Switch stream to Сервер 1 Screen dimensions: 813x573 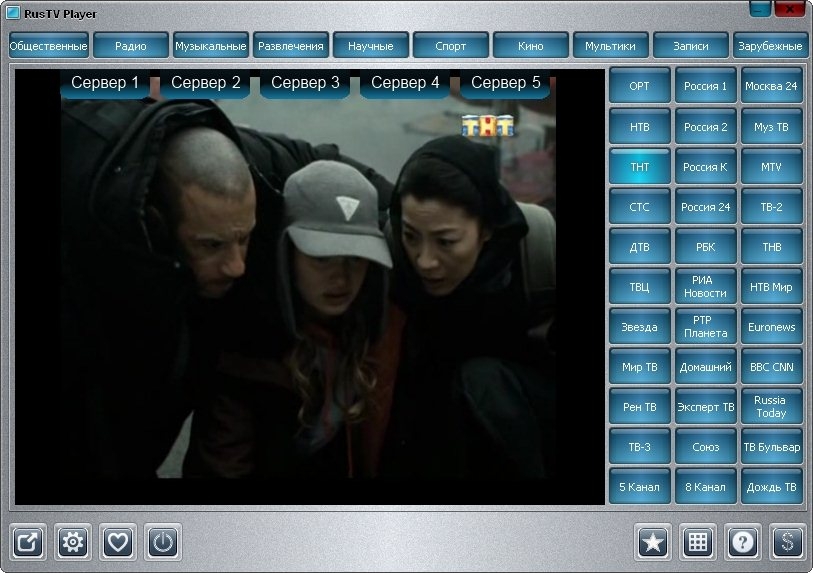click(x=105, y=83)
